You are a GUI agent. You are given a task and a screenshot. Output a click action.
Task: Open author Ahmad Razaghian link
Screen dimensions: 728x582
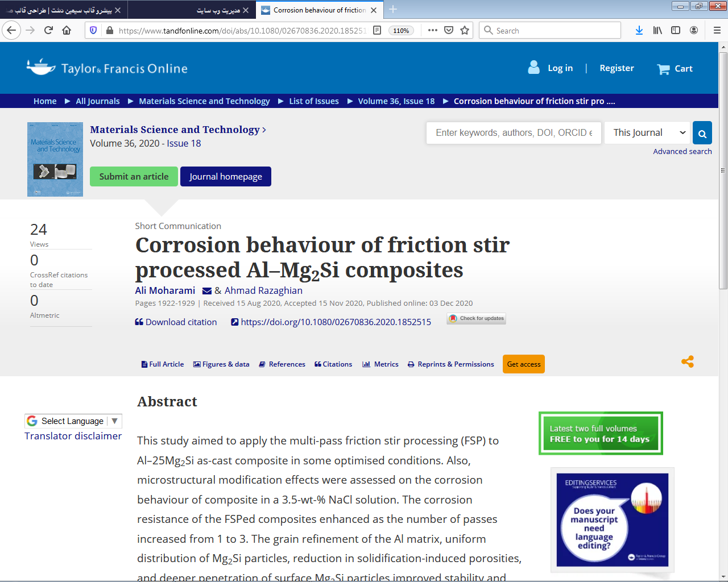[x=263, y=290]
